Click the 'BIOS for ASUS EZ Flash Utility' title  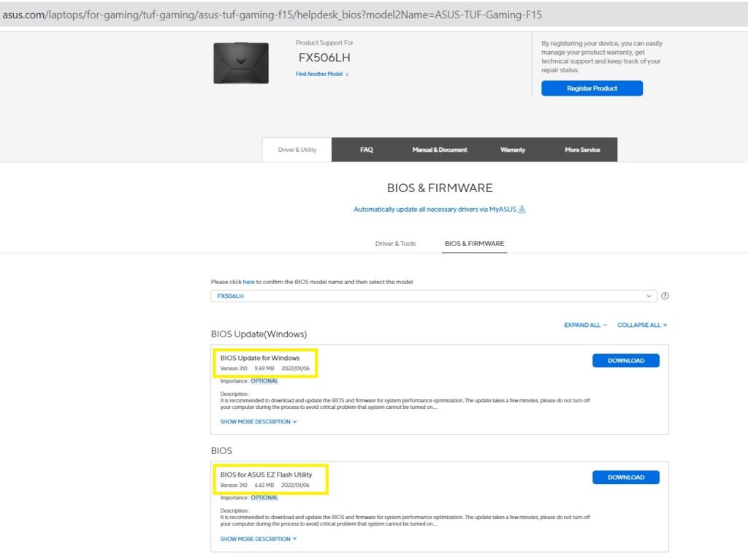pos(266,475)
